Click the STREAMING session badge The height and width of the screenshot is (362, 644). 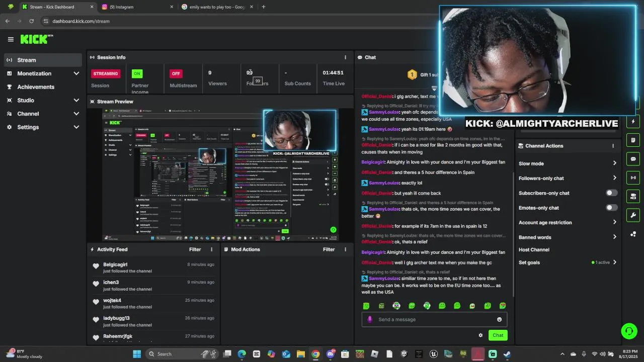click(x=105, y=73)
